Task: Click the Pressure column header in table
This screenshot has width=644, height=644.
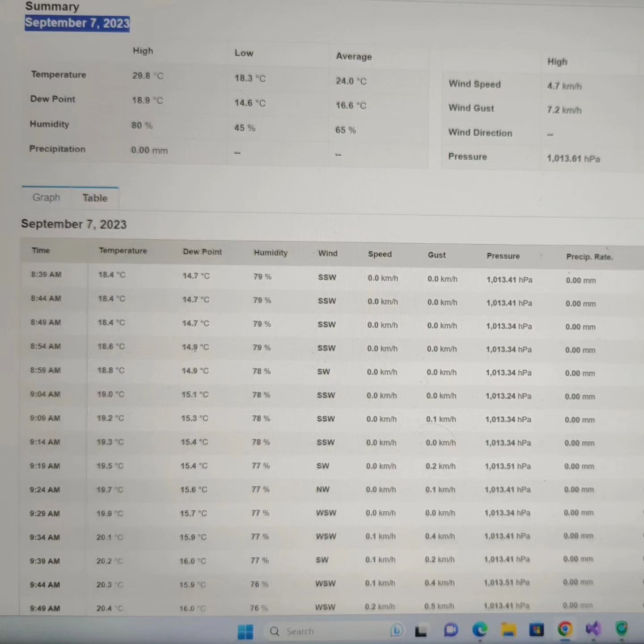Action: click(x=503, y=256)
